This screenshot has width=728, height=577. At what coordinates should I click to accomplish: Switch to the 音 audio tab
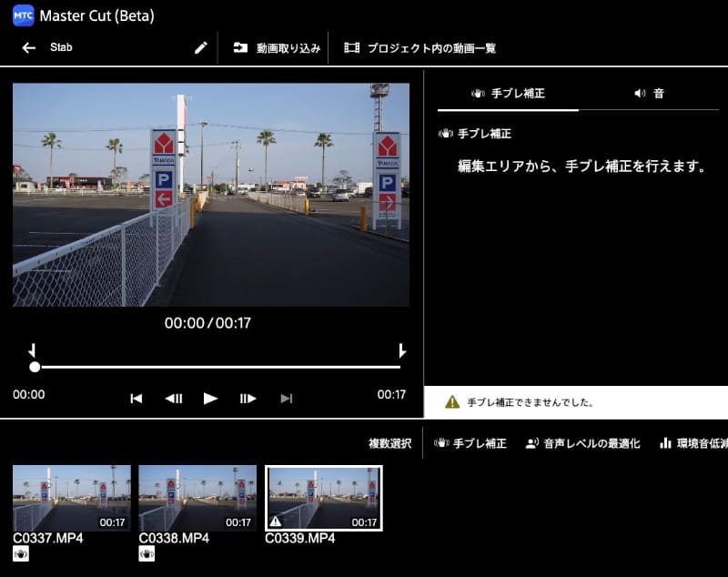[x=651, y=92]
